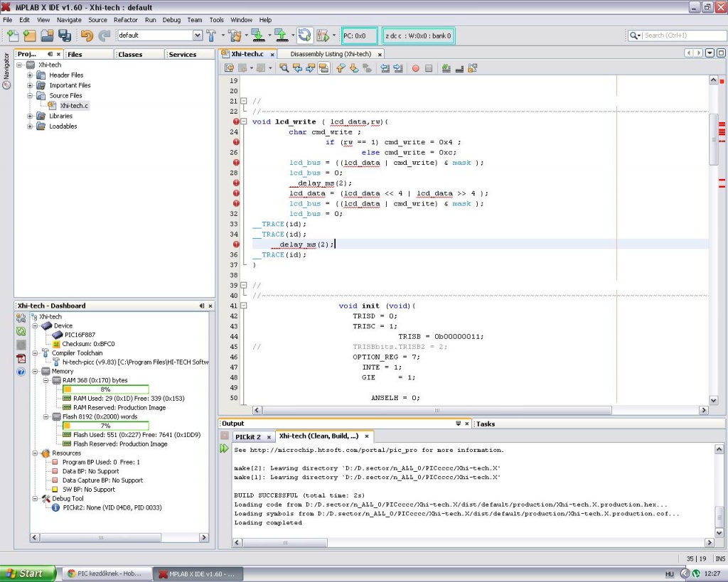Expand the Header Files tree node
Screen dimensions: 728x582
click(31, 75)
